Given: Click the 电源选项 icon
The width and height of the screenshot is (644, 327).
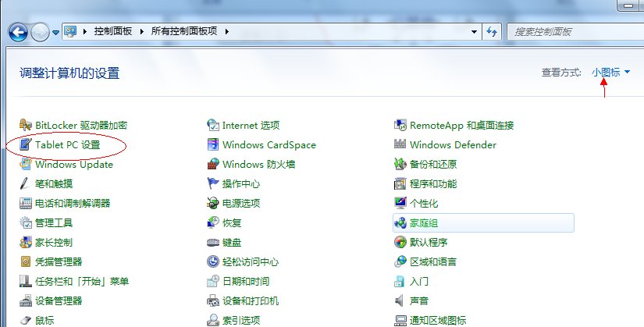Looking at the screenshot, I should tap(213, 203).
